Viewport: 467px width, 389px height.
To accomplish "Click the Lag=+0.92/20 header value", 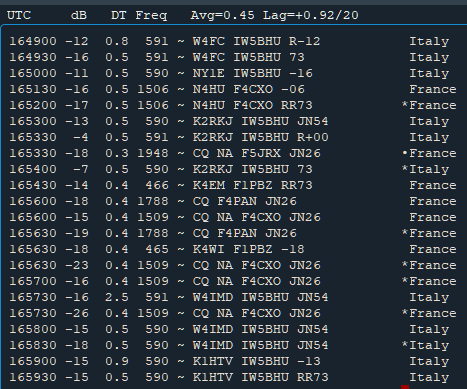I will click(311, 15).
